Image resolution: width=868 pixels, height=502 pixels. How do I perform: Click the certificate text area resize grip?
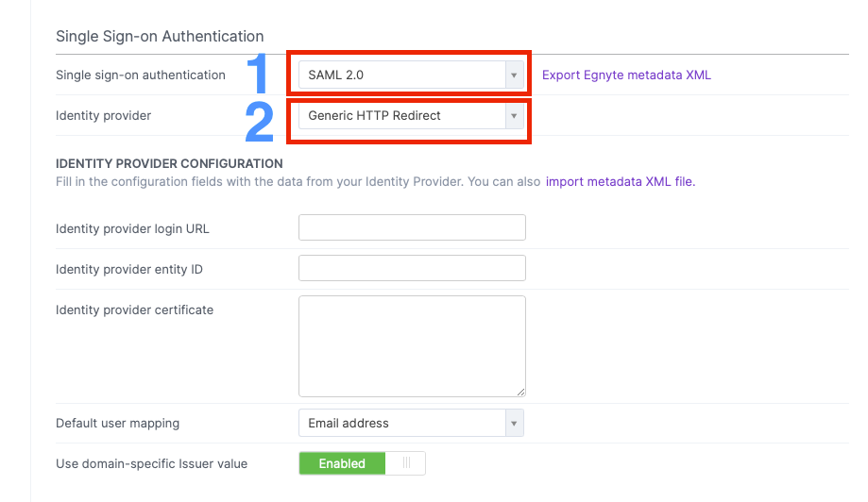click(x=521, y=392)
